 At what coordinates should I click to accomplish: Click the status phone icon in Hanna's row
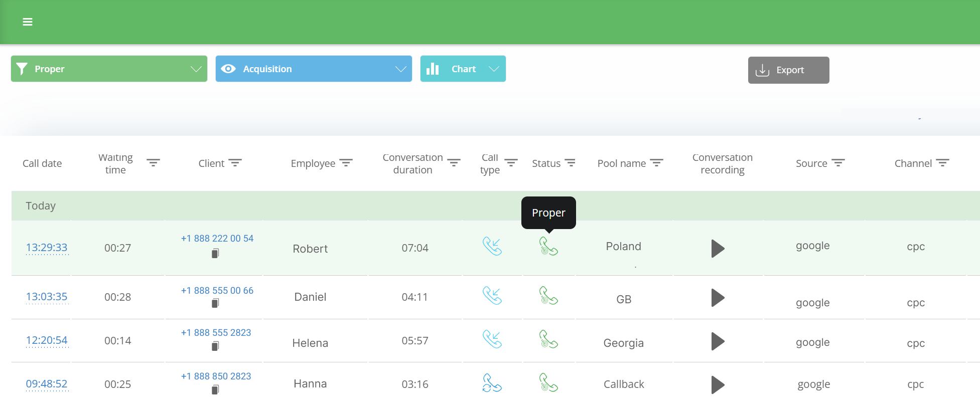click(548, 382)
